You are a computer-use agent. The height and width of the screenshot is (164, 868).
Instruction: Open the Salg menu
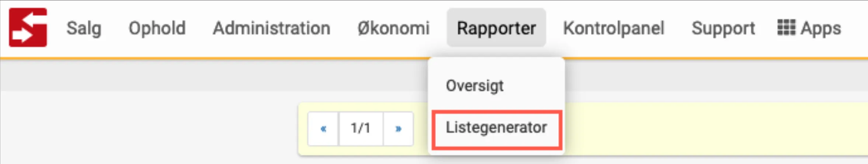coord(84,28)
